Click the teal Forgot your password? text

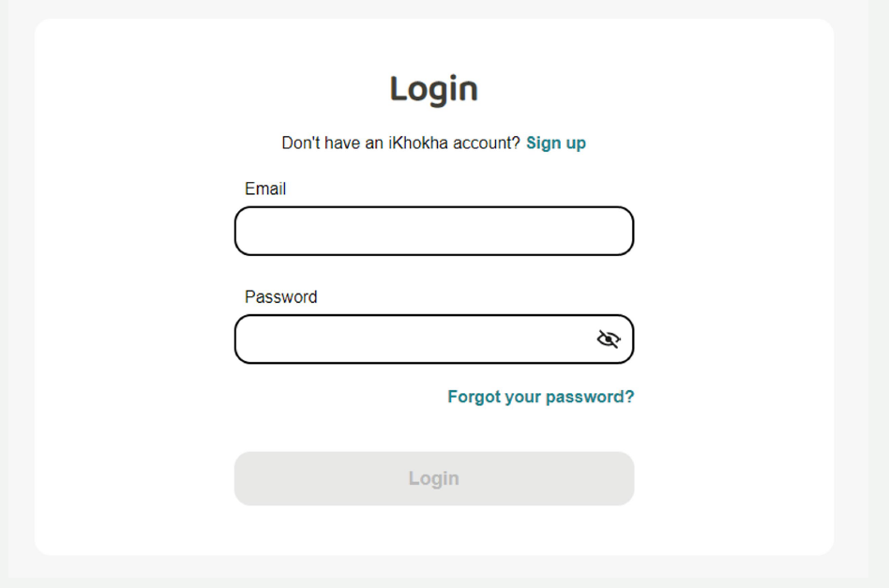[x=540, y=397]
